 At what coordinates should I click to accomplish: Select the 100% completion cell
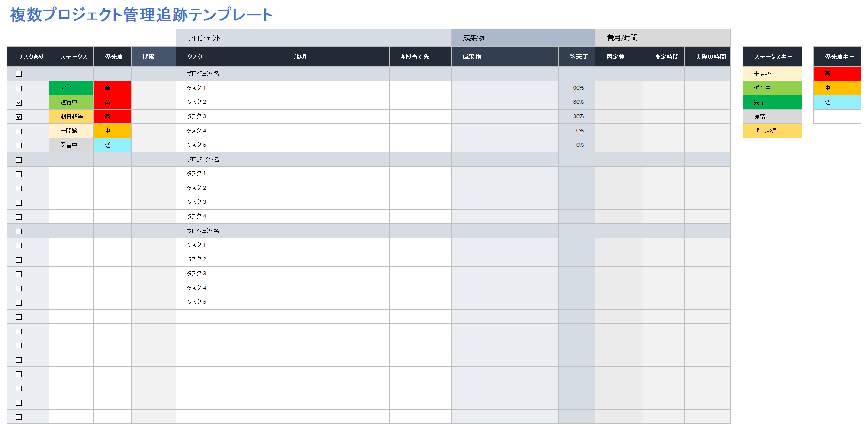tap(577, 88)
